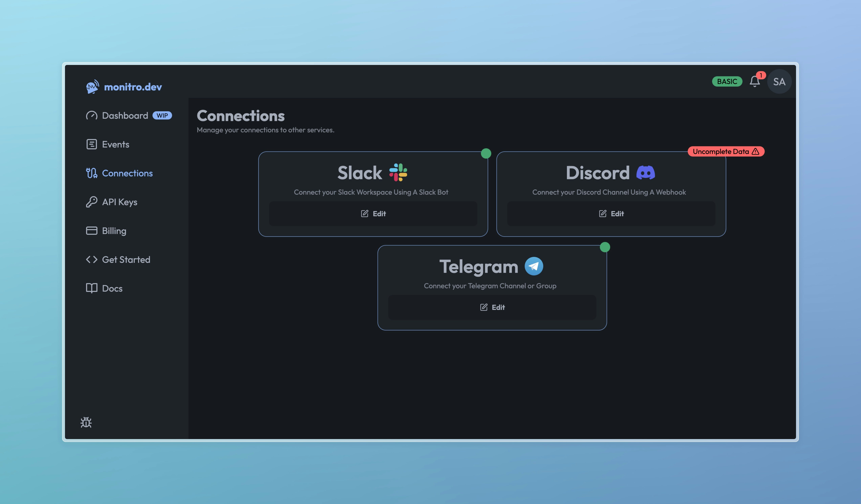Edit the Discord connection
Image resolution: width=861 pixels, height=504 pixels.
611,213
